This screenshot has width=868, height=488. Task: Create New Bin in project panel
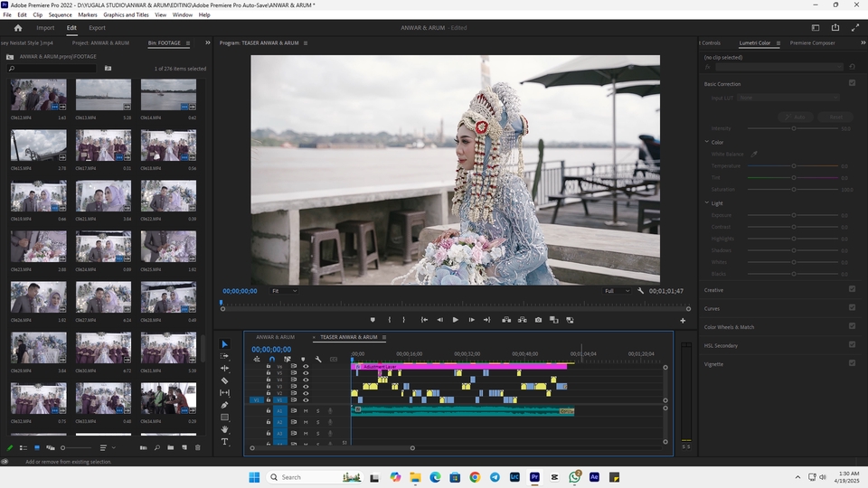click(x=171, y=447)
